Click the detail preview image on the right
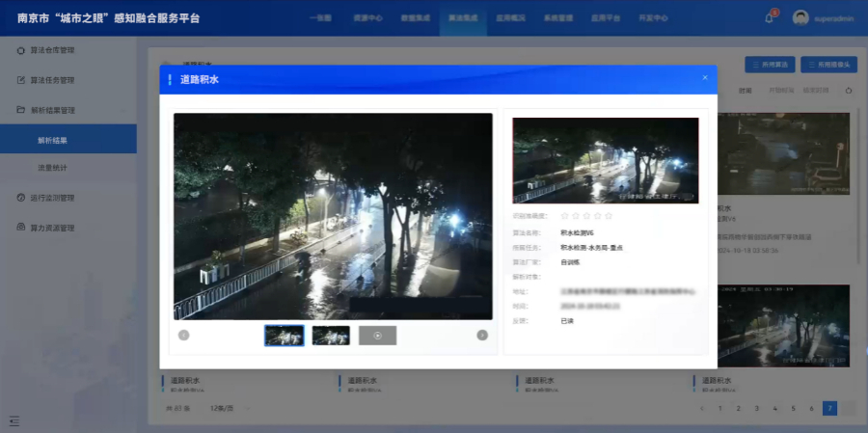The width and height of the screenshot is (868, 433). (605, 160)
